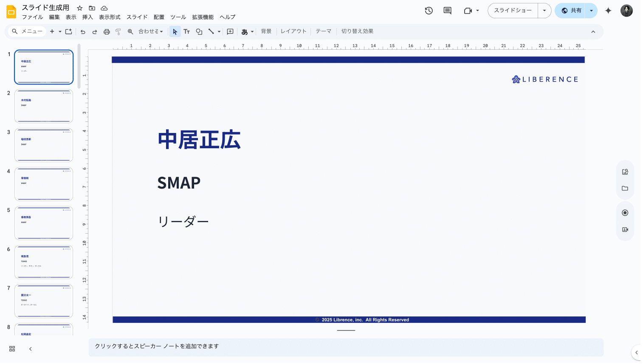
Task: Select slide 2 thumbnail in filmstrip
Action: [44, 106]
